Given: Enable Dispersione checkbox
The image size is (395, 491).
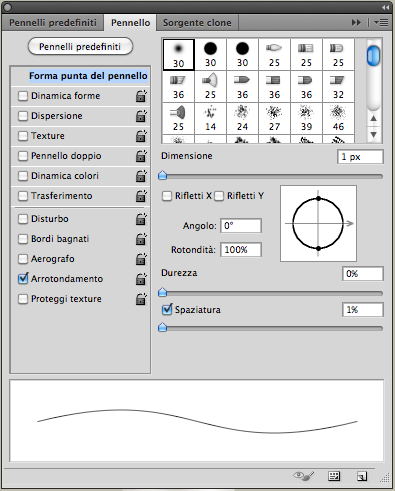Looking at the screenshot, I should [23, 116].
